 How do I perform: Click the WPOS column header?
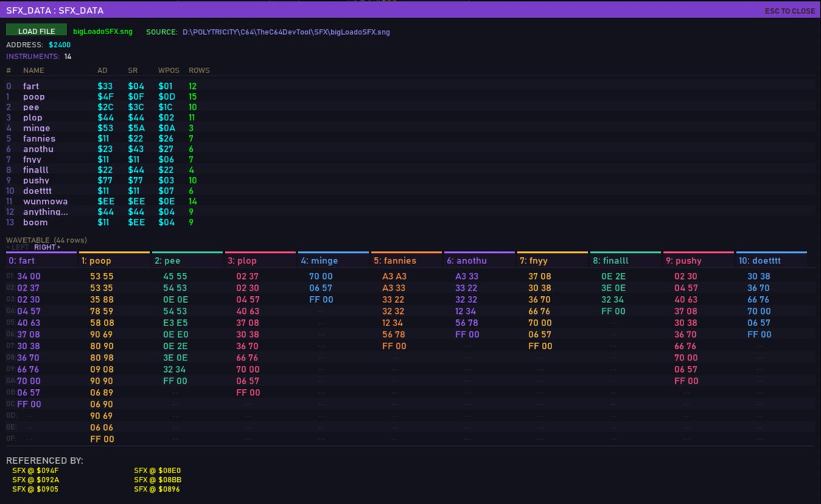click(x=168, y=70)
